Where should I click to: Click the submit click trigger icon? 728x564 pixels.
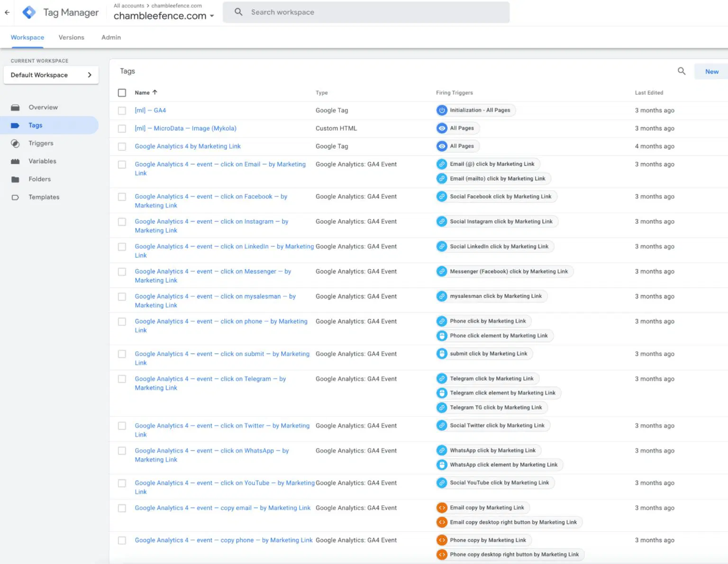(442, 353)
